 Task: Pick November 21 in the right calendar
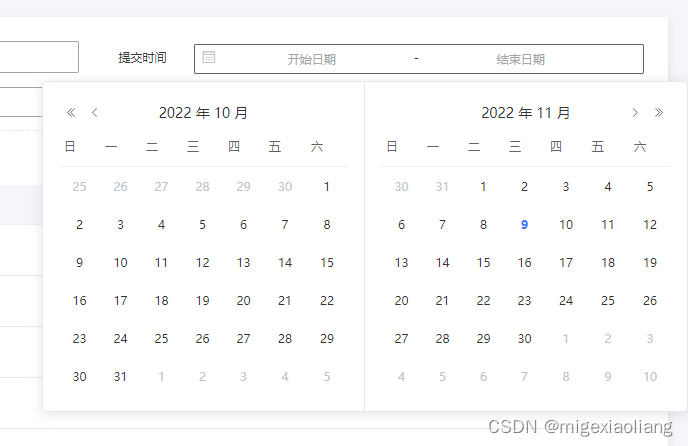tap(442, 301)
